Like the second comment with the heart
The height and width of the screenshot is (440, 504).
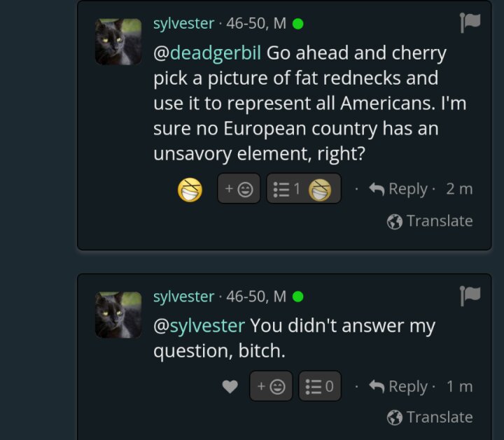[x=230, y=386]
